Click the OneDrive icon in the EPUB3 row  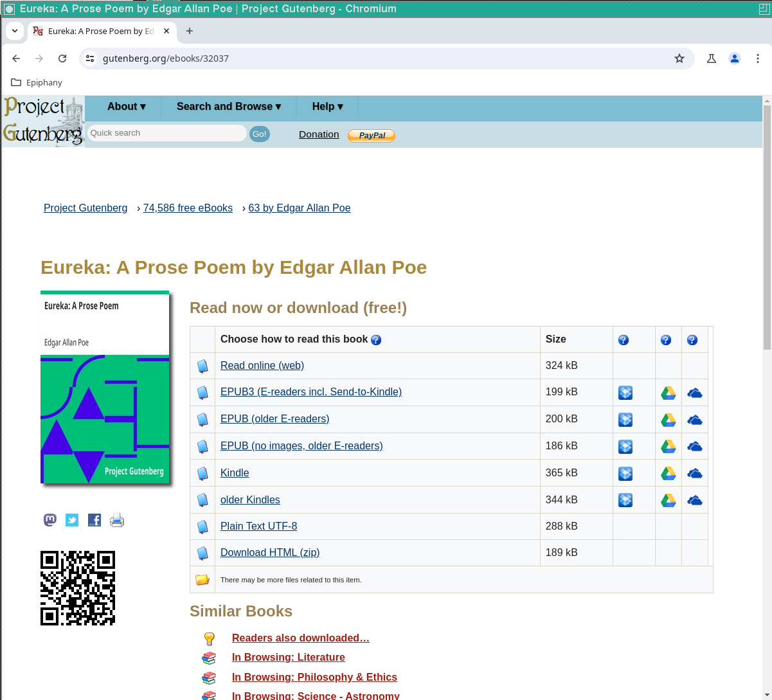[695, 393]
